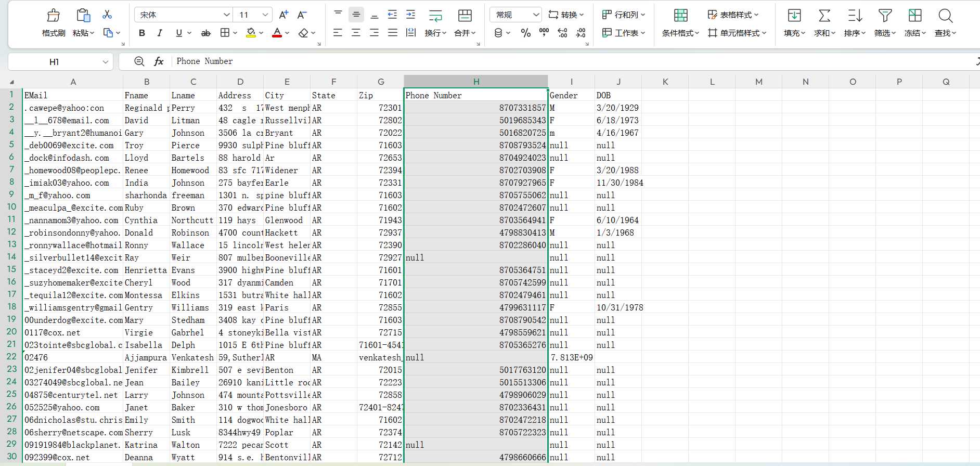Expand the Paste (粘贴) options arrow
This screenshot has height=466, width=980.
(x=92, y=33)
